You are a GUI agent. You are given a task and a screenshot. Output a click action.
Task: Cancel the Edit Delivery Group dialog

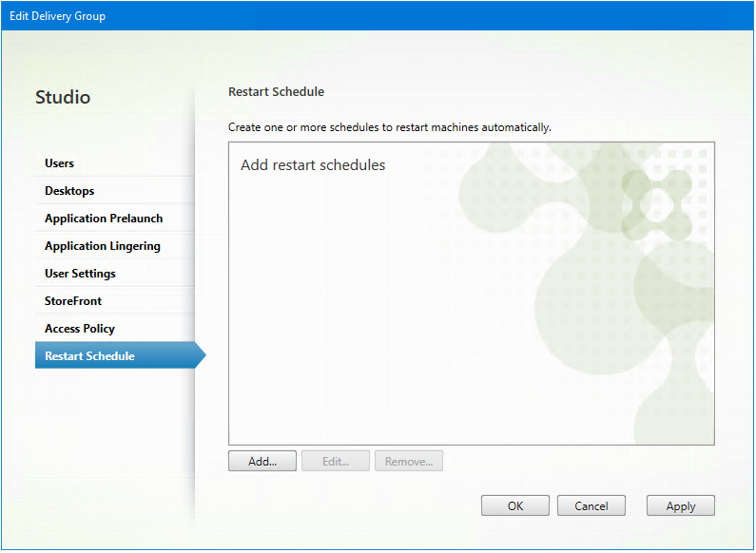pyautogui.click(x=591, y=506)
